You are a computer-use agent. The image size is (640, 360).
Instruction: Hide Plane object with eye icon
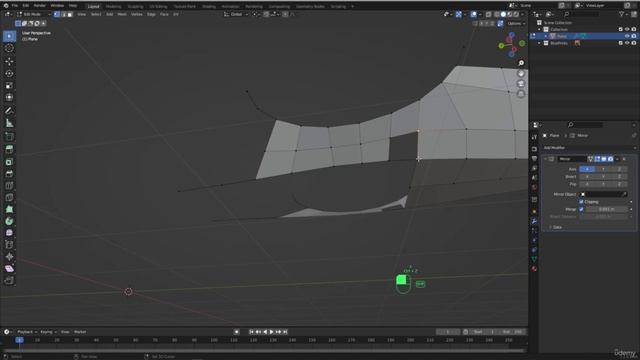627,36
